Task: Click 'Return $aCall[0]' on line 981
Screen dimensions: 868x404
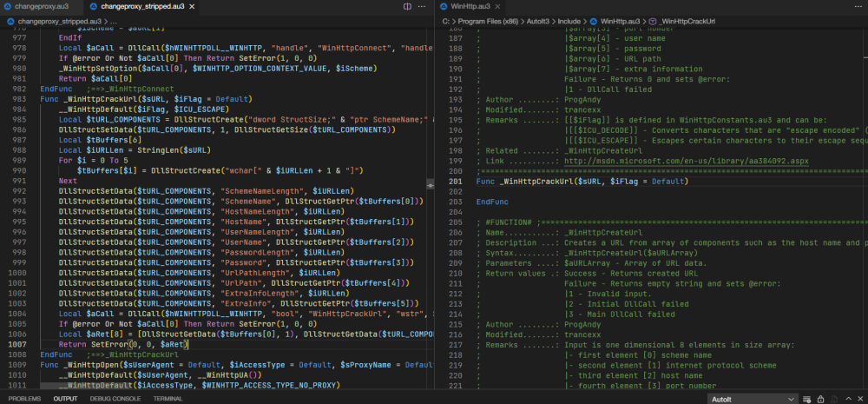Action: pyautogui.click(x=95, y=78)
